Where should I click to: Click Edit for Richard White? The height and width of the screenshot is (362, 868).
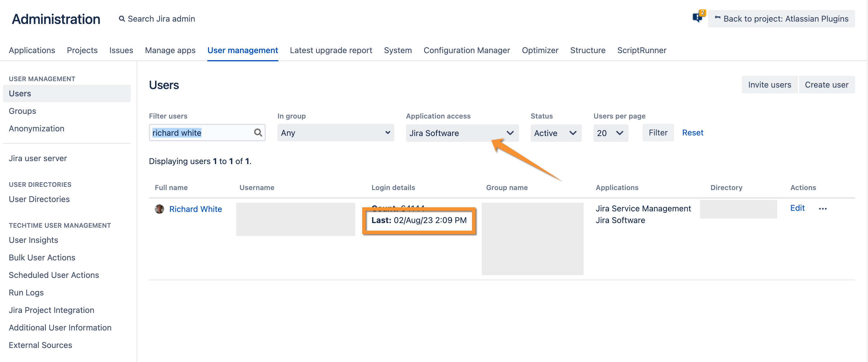tap(797, 208)
